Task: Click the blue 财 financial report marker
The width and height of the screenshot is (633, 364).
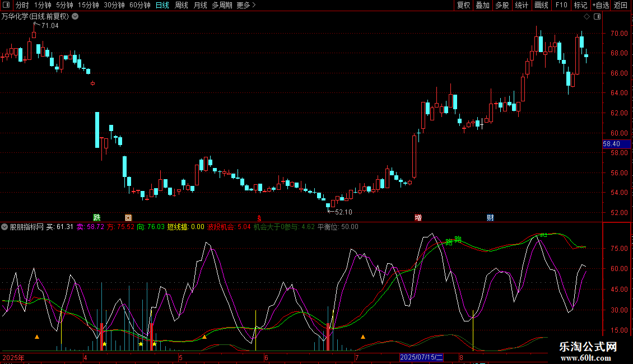Action: click(x=490, y=217)
